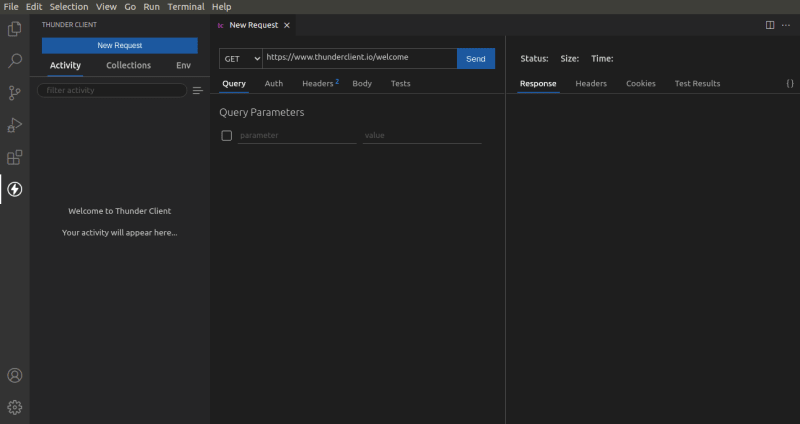Open the Help menu
800x424 pixels.
[221, 7]
